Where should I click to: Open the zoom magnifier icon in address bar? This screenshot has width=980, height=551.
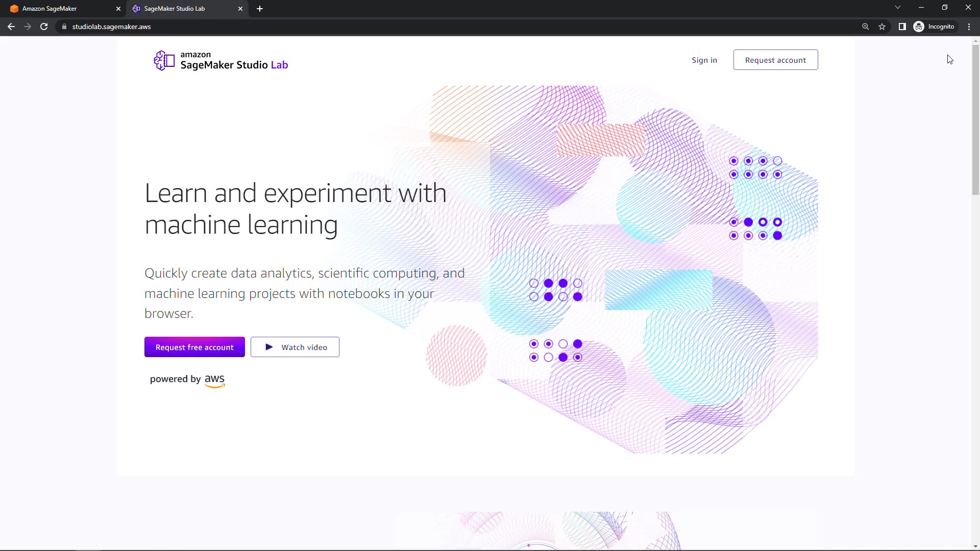pos(865,27)
